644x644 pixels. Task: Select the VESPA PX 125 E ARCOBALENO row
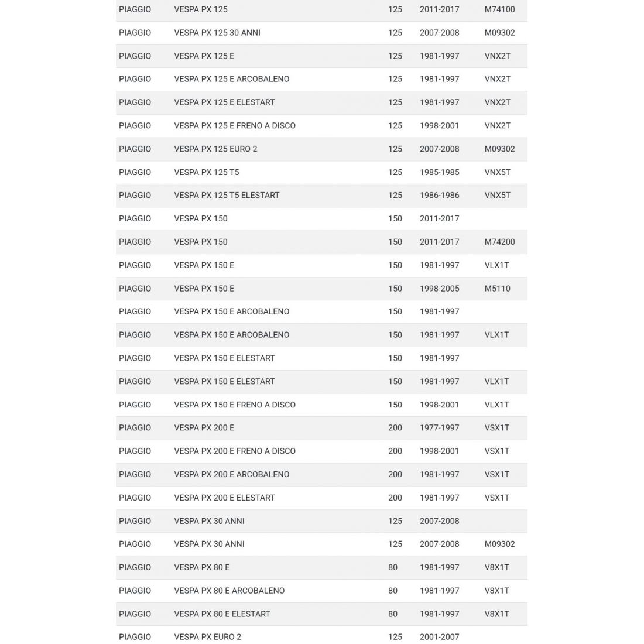click(231, 79)
